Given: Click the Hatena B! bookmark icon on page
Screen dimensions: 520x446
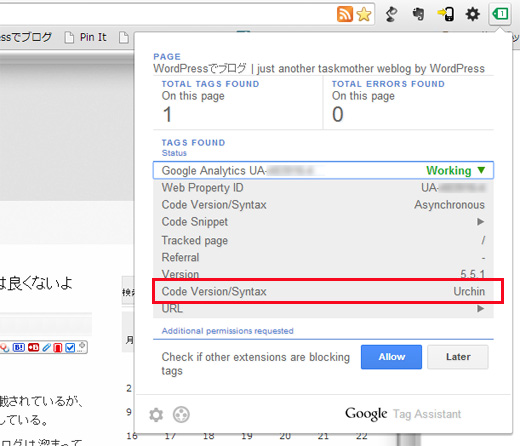Looking at the screenshot, I should [19, 348].
